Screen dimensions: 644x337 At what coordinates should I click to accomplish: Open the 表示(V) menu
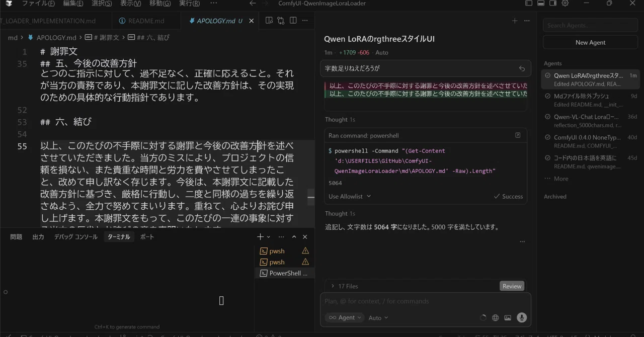[x=131, y=3]
